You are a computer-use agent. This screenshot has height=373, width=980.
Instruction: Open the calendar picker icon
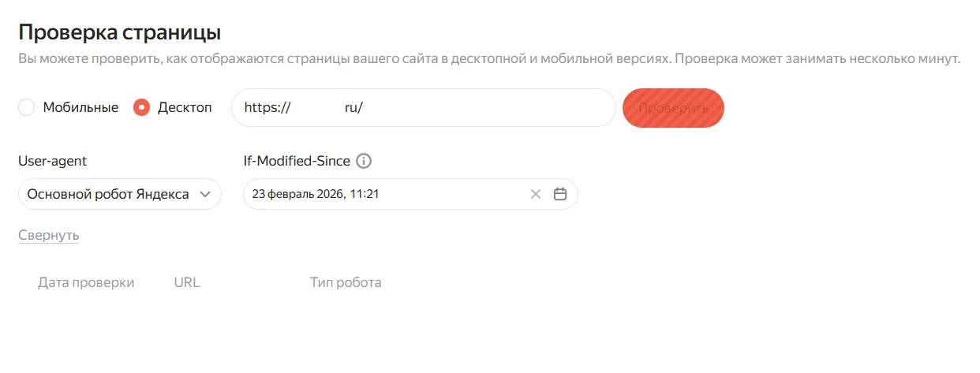point(560,194)
